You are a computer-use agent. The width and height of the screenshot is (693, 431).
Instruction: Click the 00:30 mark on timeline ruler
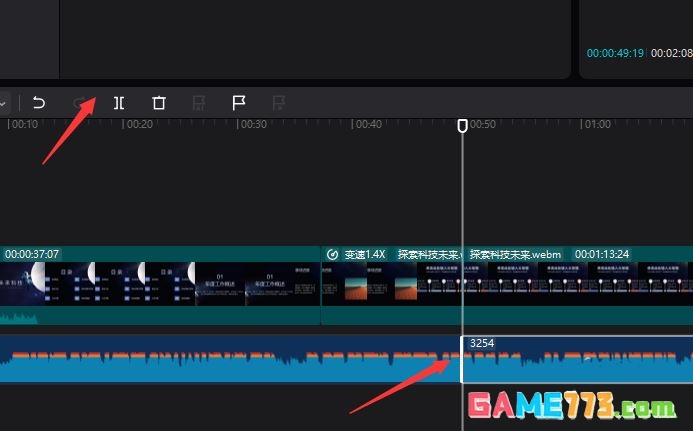click(x=253, y=125)
